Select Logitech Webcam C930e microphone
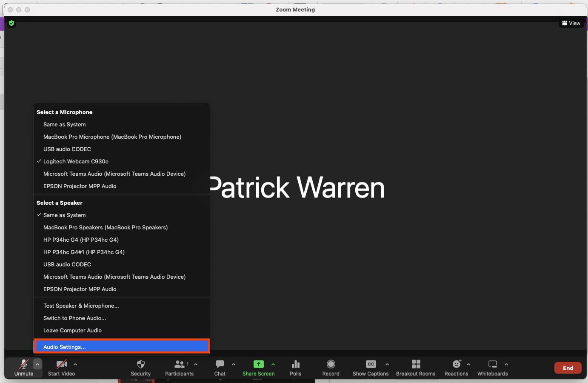Screen dimensions: 588x383 (x=122, y=161)
